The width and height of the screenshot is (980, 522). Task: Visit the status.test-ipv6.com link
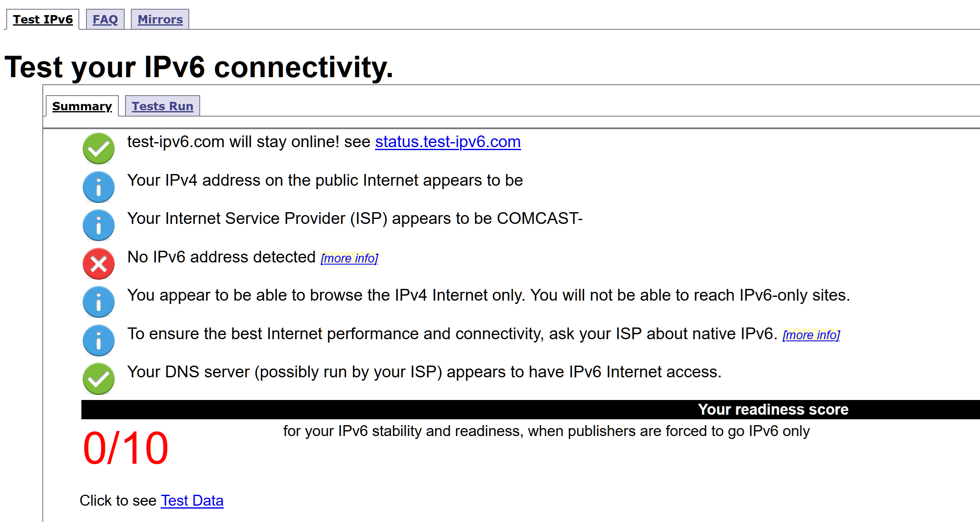click(x=448, y=142)
